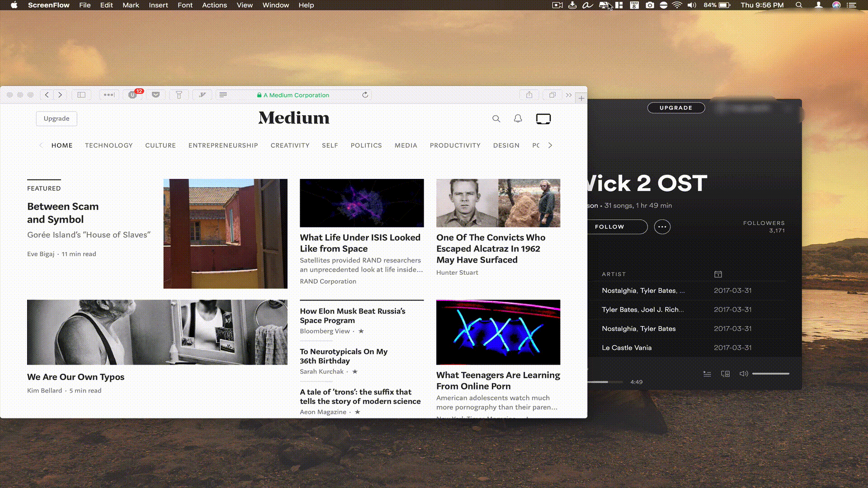
Task: Expand hidden Safari toolbar items double-chevron
Action: pyautogui.click(x=568, y=95)
